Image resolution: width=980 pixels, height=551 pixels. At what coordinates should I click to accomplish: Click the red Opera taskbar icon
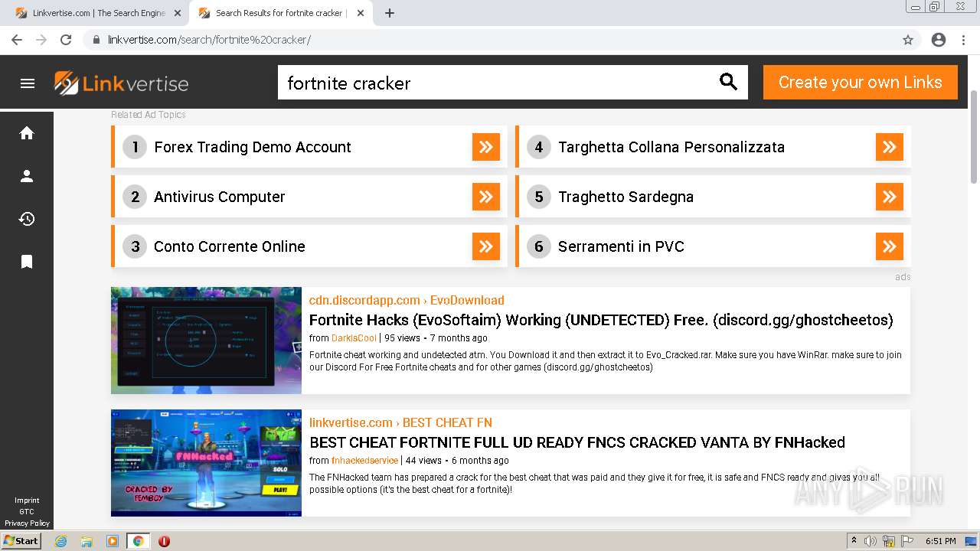[164, 541]
